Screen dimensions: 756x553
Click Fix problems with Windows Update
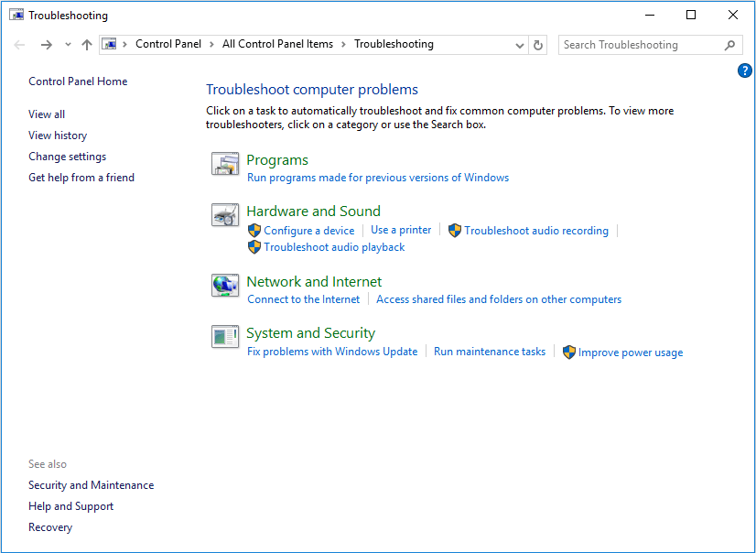(x=332, y=352)
